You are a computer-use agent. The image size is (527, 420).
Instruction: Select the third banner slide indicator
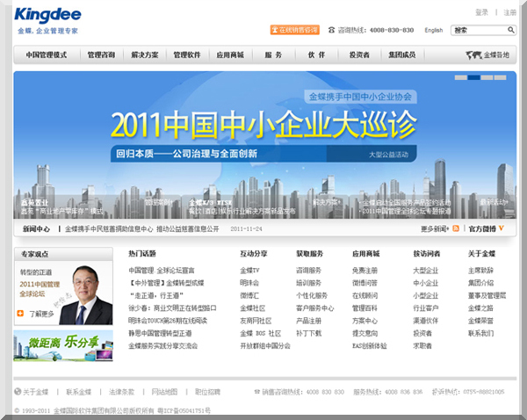click(x=487, y=77)
